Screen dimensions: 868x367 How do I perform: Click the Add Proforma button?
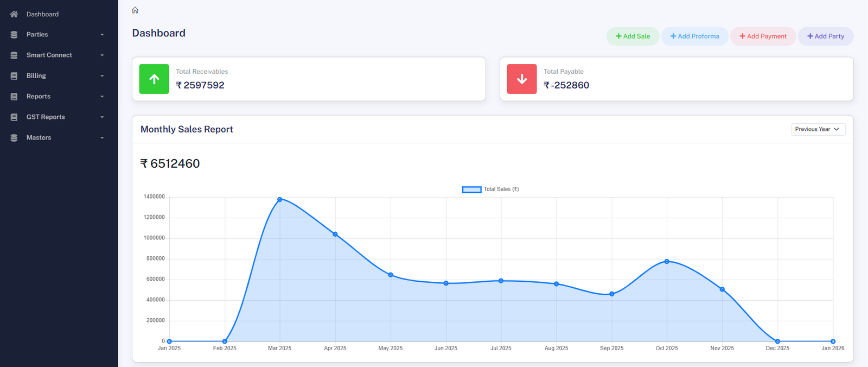click(x=694, y=36)
